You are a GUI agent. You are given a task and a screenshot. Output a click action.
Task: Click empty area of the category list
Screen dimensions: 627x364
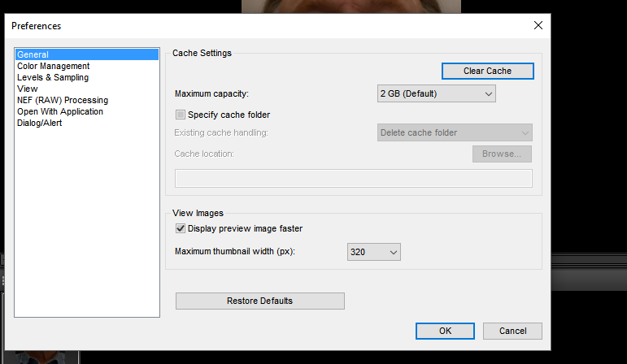pyautogui.click(x=87, y=227)
